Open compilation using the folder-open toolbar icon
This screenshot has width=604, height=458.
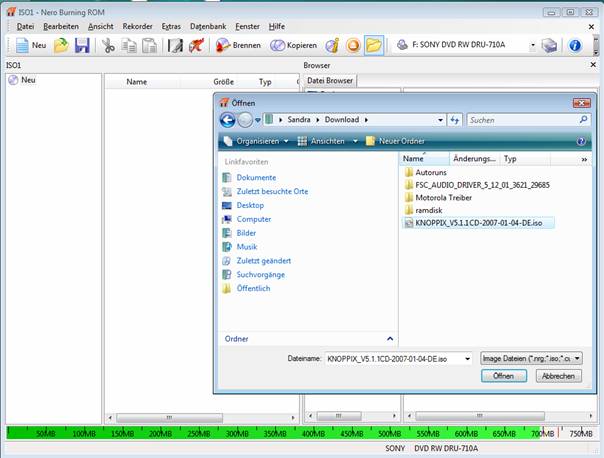coord(61,45)
